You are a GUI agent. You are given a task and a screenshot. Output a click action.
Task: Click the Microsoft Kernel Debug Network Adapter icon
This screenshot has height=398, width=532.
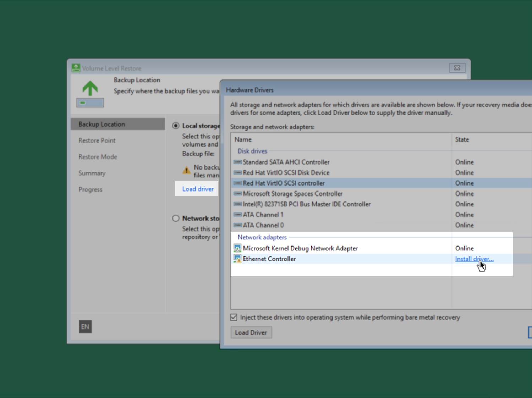pyautogui.click(x=237, y=248)
